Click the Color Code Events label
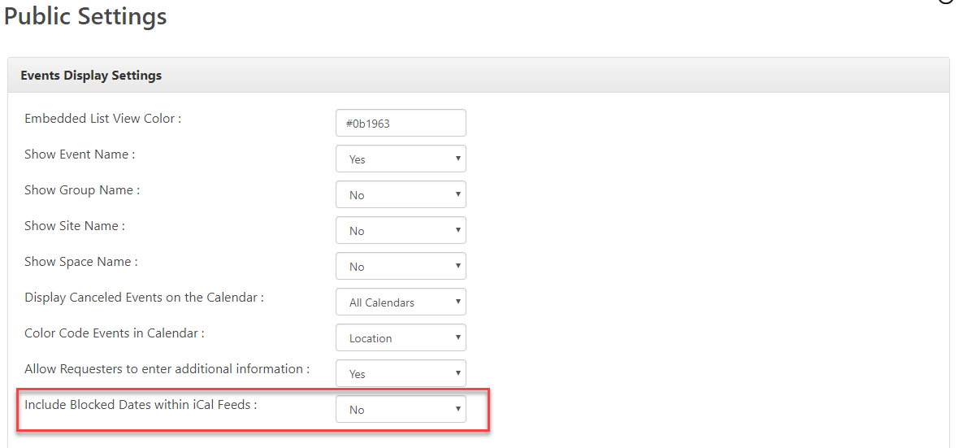Viewport: 980px width, 448px height. tap(115, 333)
